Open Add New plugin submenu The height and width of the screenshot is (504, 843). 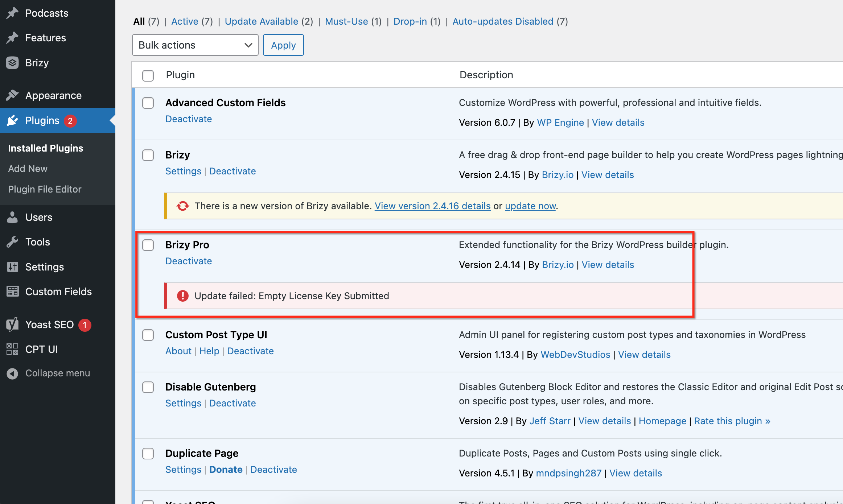click(x=28, y=169)
